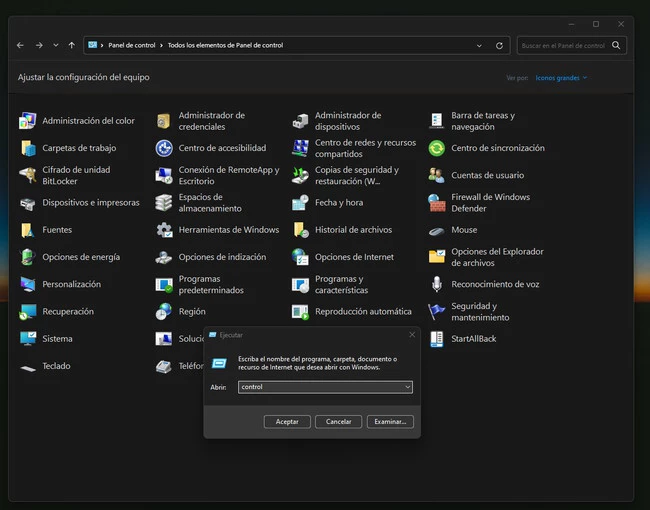Close the Ejecutar dialog
The width and height of the screenshot is (650, 510).
[412, 335]
